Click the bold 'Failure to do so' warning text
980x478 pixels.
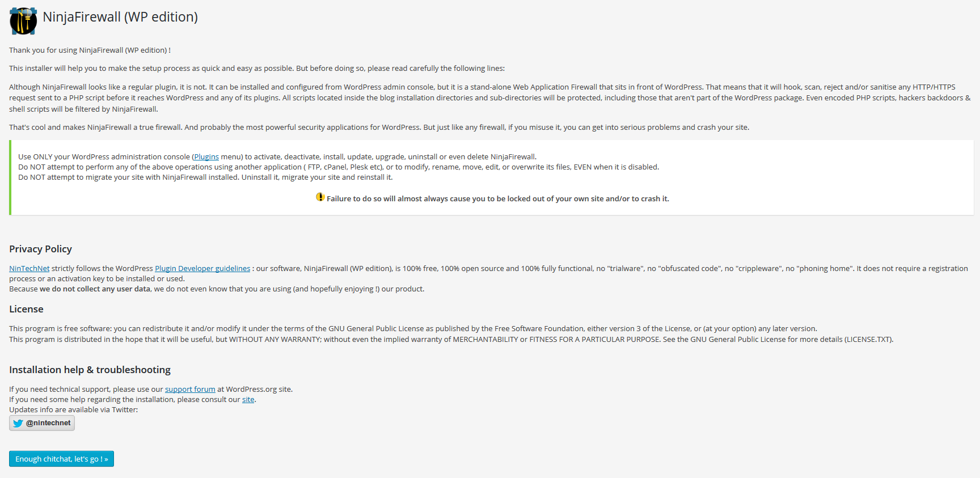[x=498, y=198]
